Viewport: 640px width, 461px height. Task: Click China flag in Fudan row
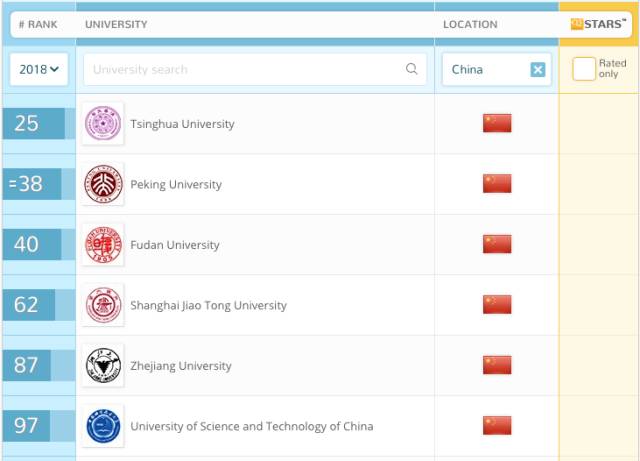pyautogui.click(x=497, y=244)
